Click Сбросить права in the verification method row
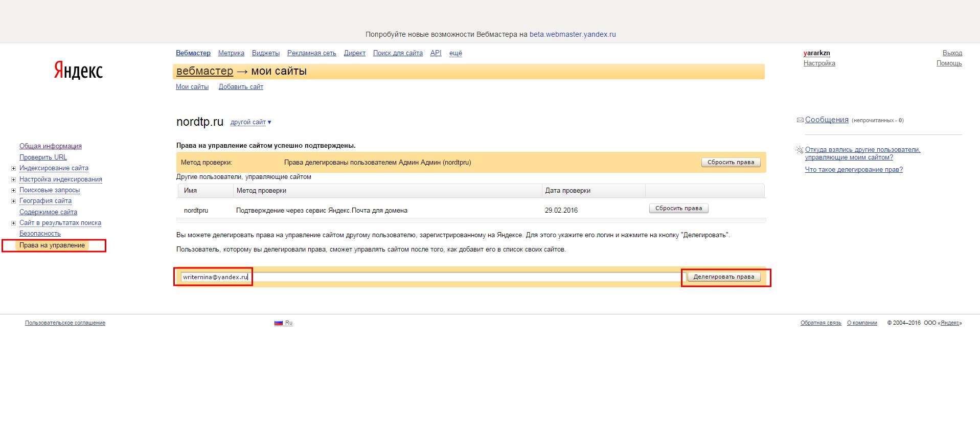 click(x=731, y=162)
